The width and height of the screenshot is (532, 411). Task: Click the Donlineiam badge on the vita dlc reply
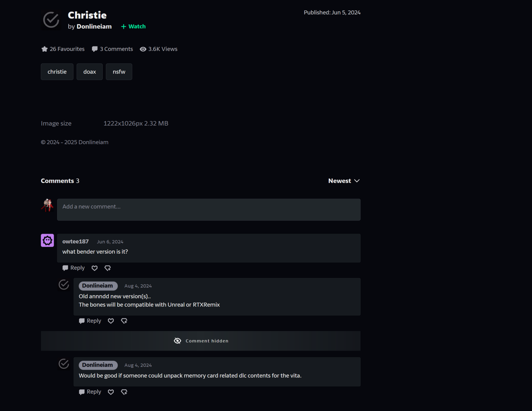pyautogui.click(x=98, y=365)
